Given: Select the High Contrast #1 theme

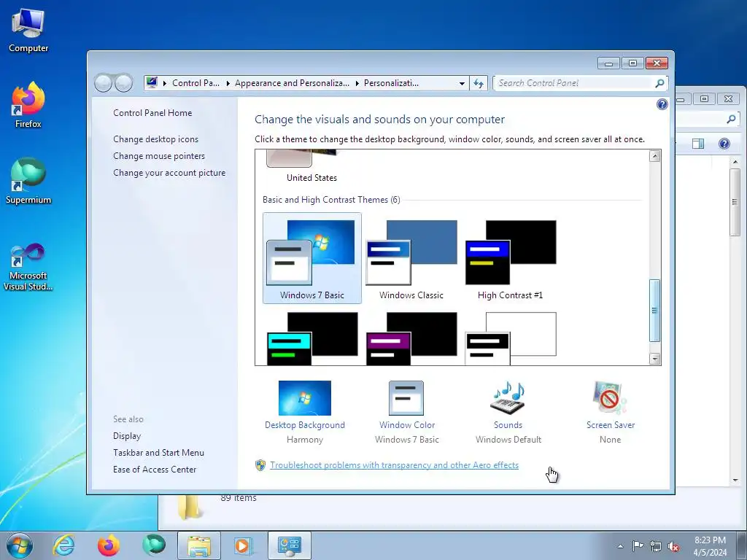Looking at the screenshot, I should click(510, 258).
